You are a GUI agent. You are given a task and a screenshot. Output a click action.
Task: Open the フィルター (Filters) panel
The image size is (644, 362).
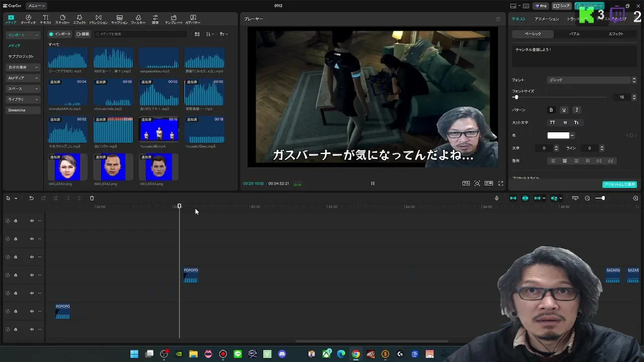pos(138,20)
